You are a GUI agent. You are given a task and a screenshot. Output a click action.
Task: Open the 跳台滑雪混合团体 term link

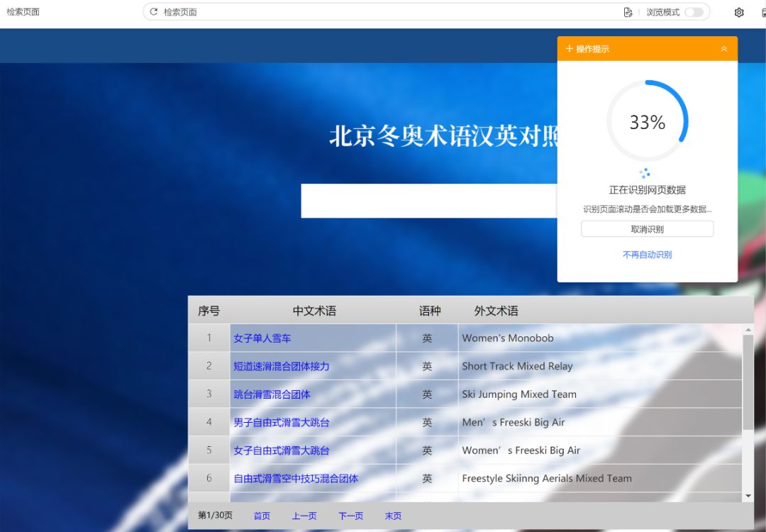(x=272, y=394)
